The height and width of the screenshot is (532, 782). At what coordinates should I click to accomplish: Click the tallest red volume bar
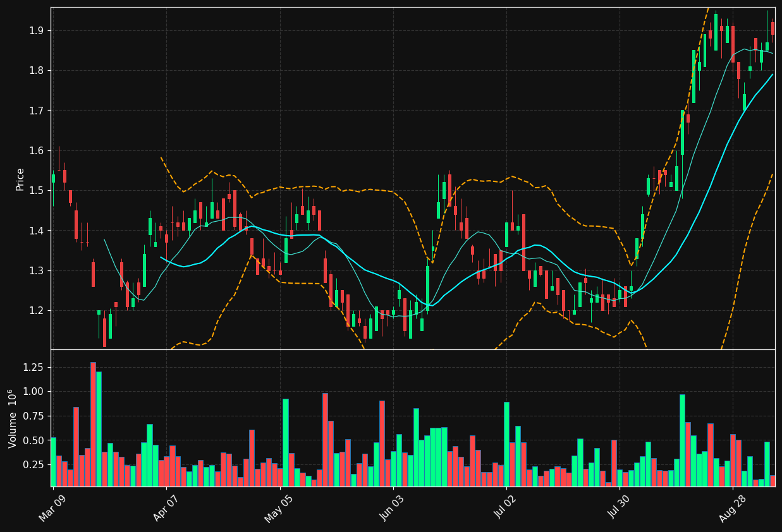[93, 424]
